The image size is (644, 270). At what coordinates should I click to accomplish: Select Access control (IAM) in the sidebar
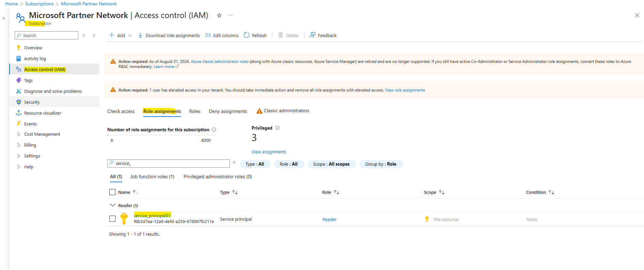45,69
